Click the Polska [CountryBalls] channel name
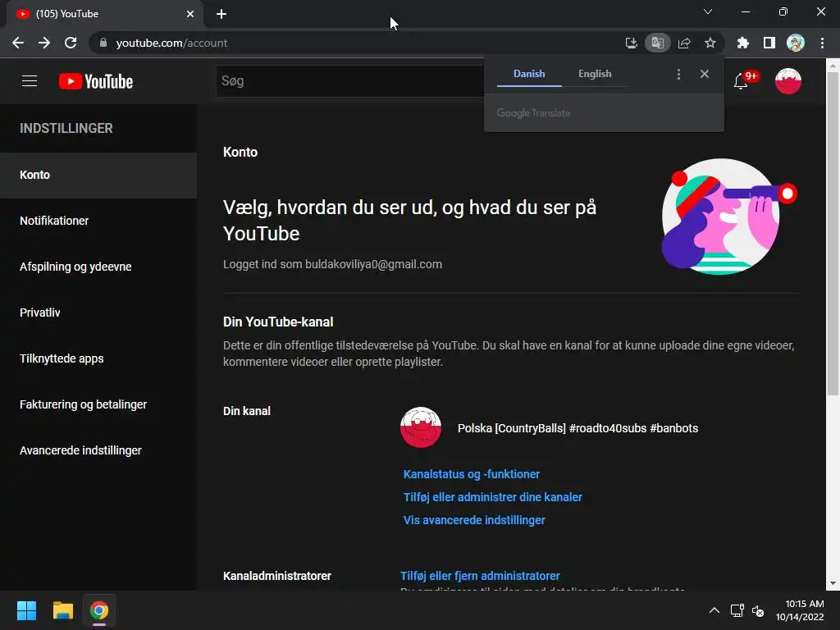The height and width of the screenshot is (630, 840). pos(577,428)
